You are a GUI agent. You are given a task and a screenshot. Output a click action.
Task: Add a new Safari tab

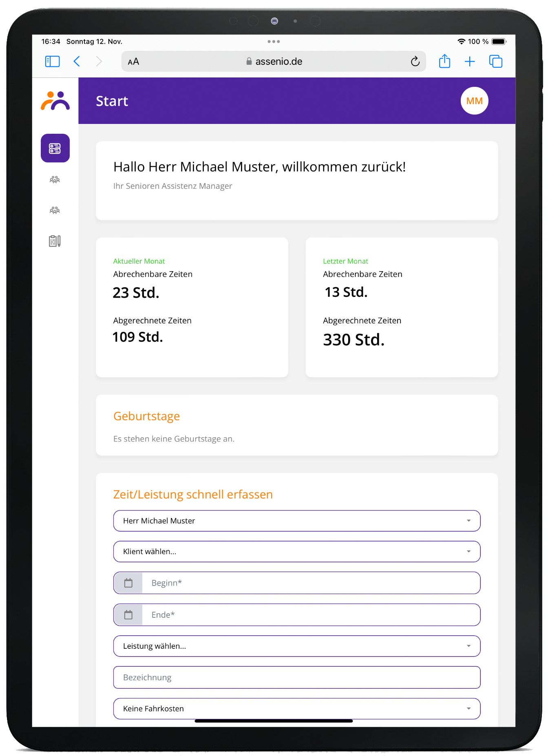pos(470,62)
